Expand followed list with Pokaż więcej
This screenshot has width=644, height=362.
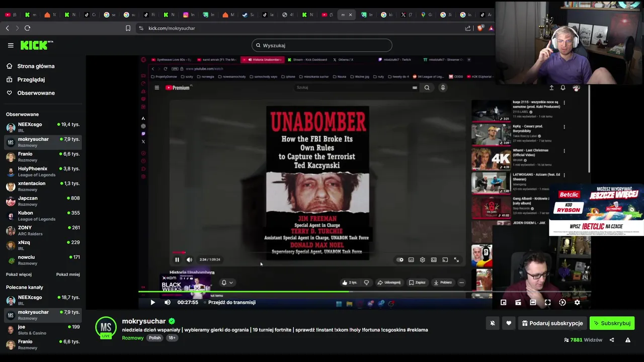coord(19,275)
